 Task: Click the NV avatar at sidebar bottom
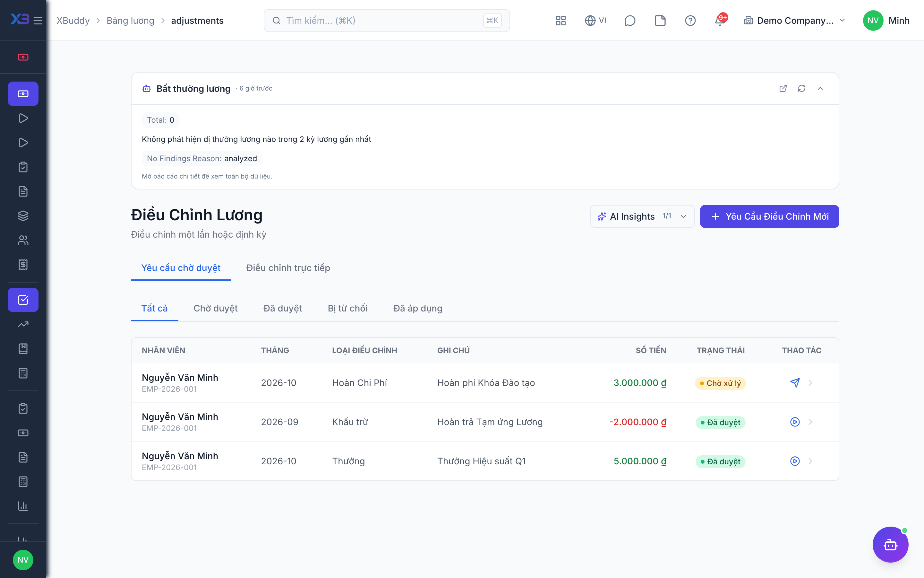[23, 560]
